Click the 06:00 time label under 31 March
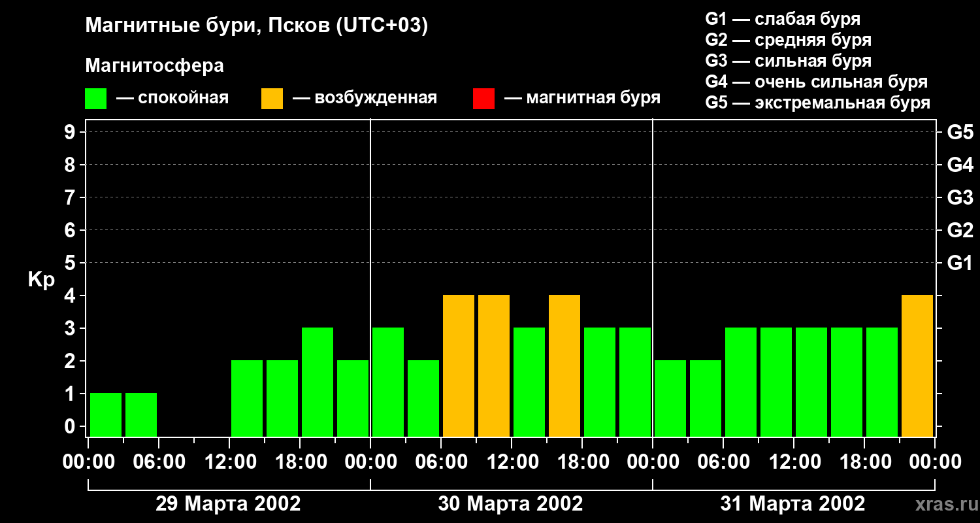 point(723,462)
